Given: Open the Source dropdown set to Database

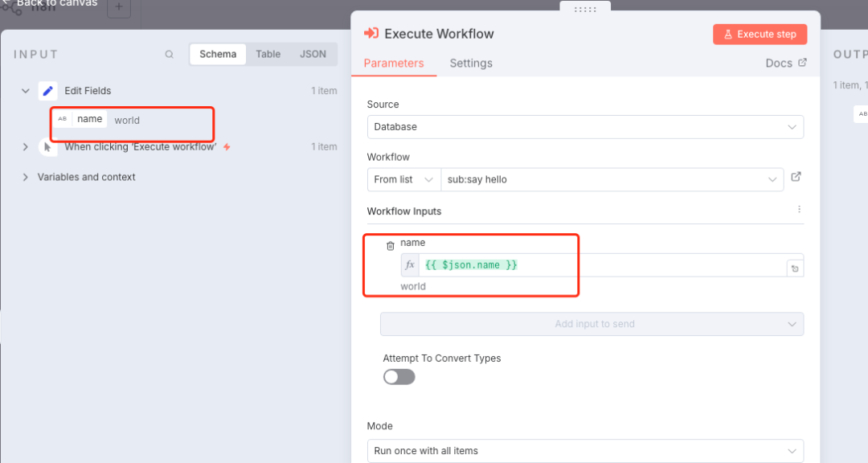Looking at the screenshot, I should tap(585, 127).
